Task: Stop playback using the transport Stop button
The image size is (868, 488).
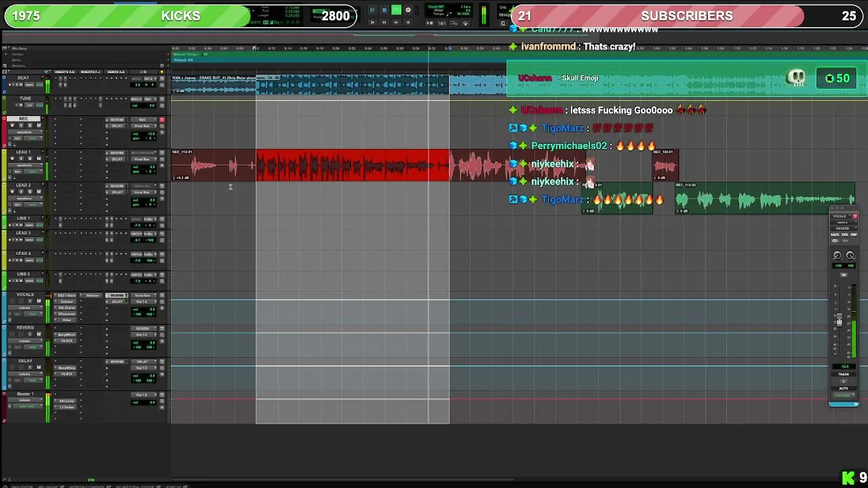Action: point(384,10)
